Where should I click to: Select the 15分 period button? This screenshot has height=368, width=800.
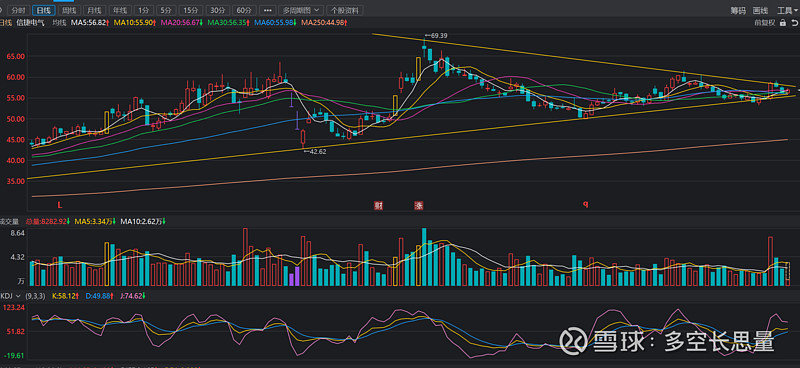pyautogui.click(x=190, y=10)
